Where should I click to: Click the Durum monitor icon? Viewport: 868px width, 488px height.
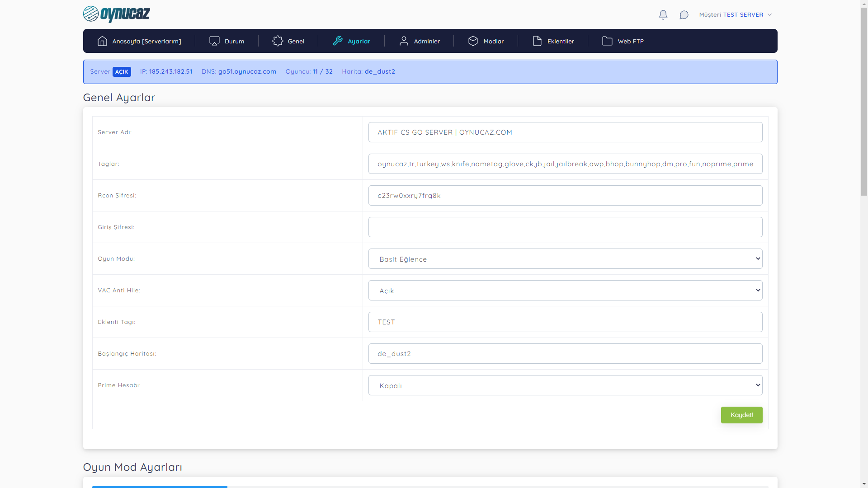point(214,41)
